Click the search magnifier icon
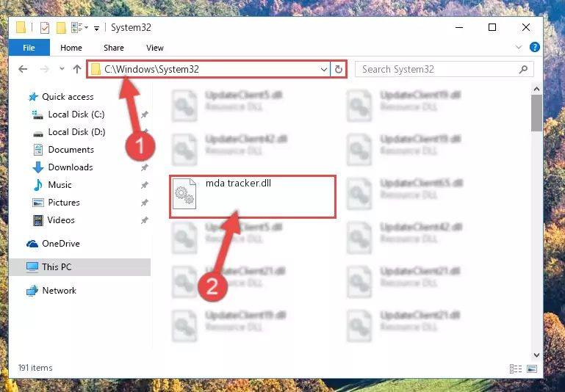The height and width of the screenshot is (392, 565). pos(524,69)
